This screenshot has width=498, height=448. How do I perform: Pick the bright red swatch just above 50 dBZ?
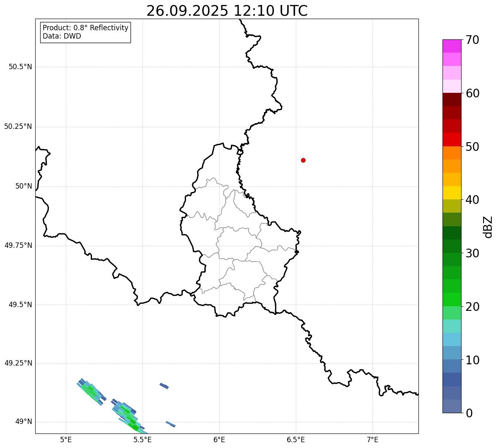pyautogui.click(x=452, y=140)
